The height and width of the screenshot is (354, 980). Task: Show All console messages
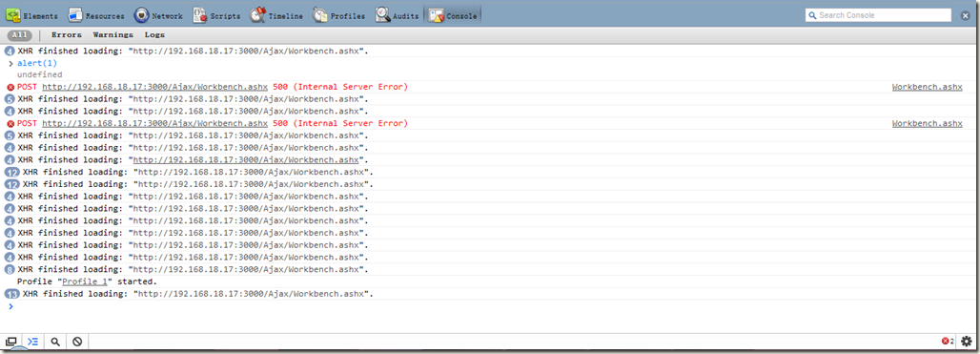pos(19,35)
